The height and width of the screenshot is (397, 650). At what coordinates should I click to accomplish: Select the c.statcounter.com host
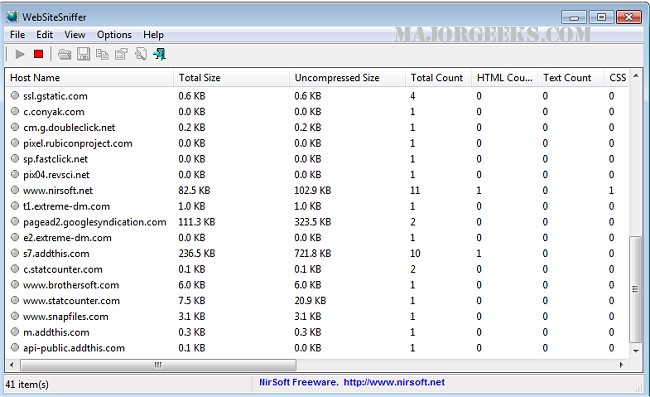pyautogui.click(x=63, y=269)
